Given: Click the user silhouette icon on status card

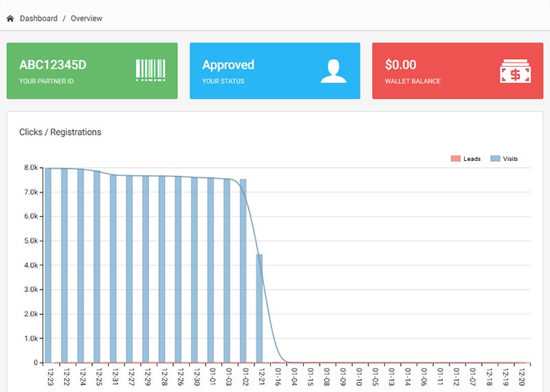Looking at the screenshot, I should [333, 70].
